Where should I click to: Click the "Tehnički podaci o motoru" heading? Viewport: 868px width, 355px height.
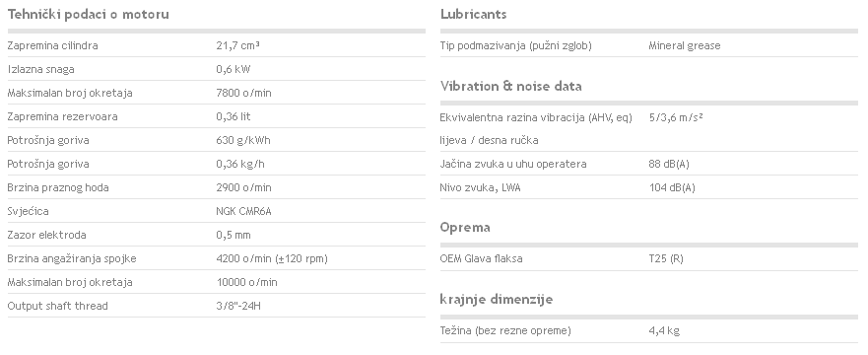pos(88,15)
